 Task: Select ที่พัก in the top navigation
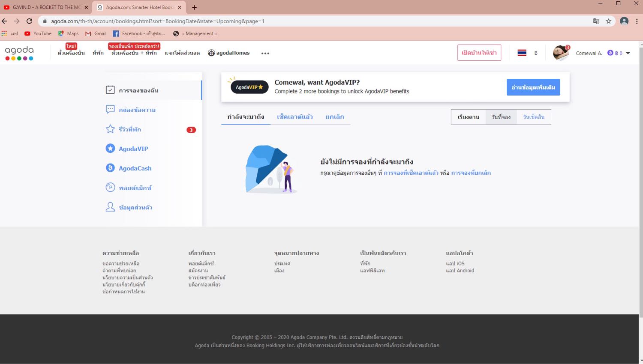point(98,53)
